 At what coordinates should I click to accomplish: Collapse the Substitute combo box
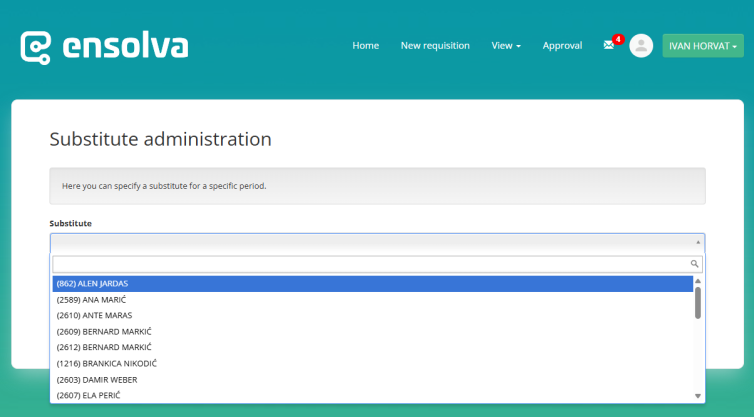(697, 242)
